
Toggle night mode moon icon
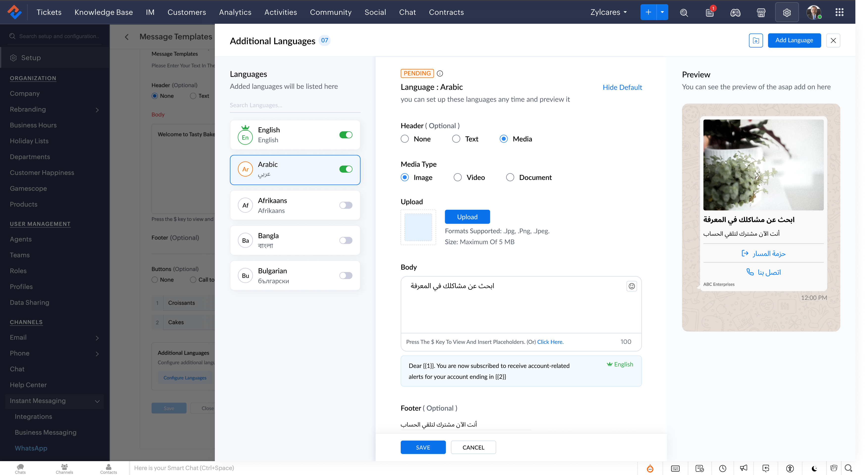(x=814, y=468)
